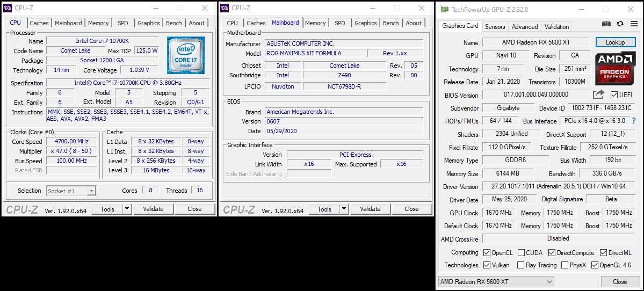Open the AMD Radeon RX 5600 XT dropdown
This screenshot has height=291, width=644.
tap(496, 282)
